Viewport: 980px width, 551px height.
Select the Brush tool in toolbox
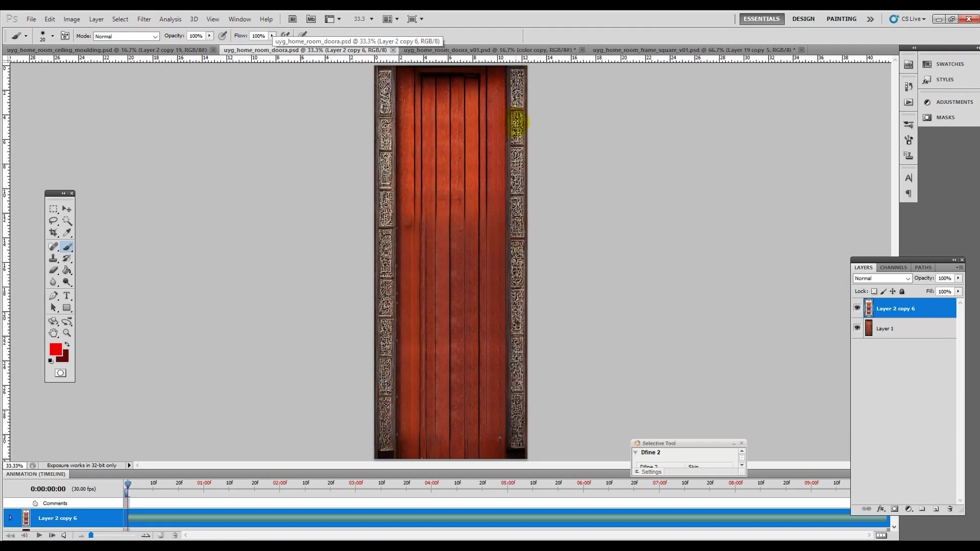67,246
